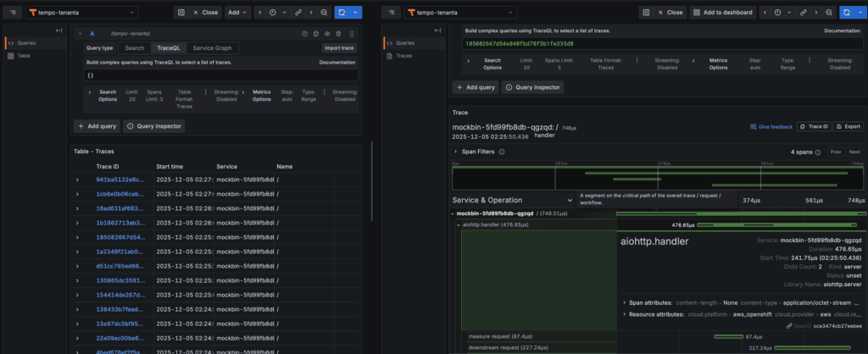Open trace 185082667d54 link
The image size is (868, 354).
pyautogui.click(x=120, y=237)
